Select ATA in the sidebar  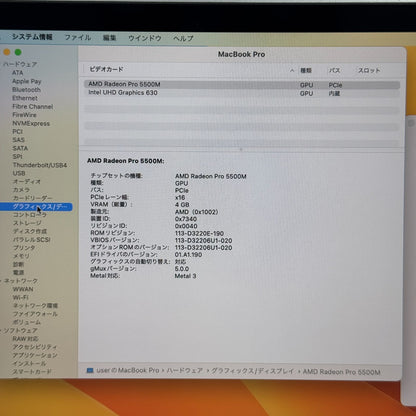click(x=18, y=73)
